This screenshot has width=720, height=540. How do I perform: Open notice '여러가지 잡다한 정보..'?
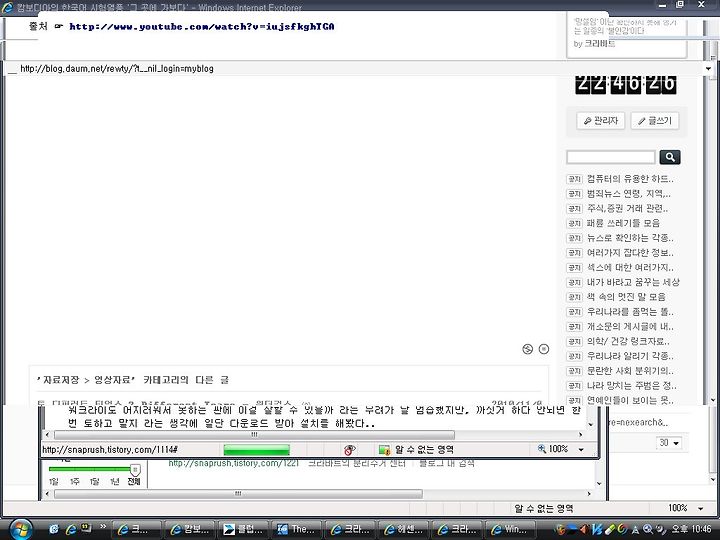click(x=630, y=253)
